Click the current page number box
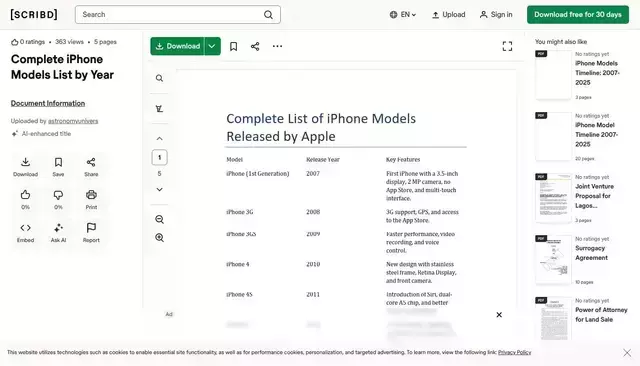640x366 pixels. (160, 157)
